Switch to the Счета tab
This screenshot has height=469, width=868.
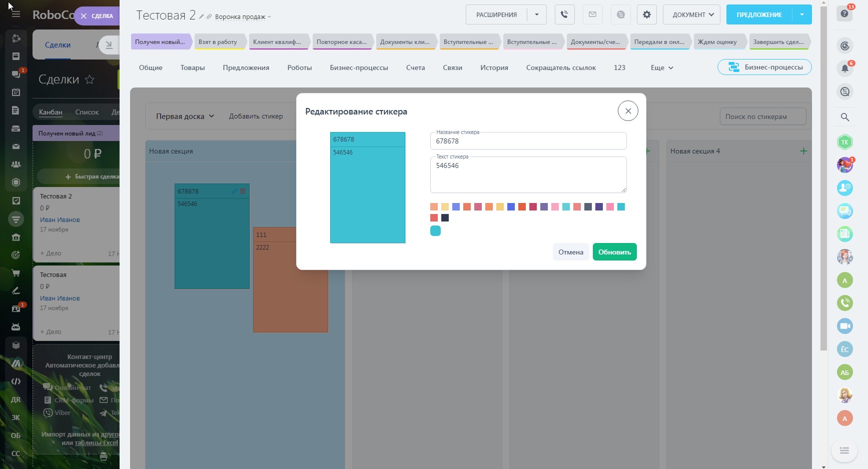point(415,67)
